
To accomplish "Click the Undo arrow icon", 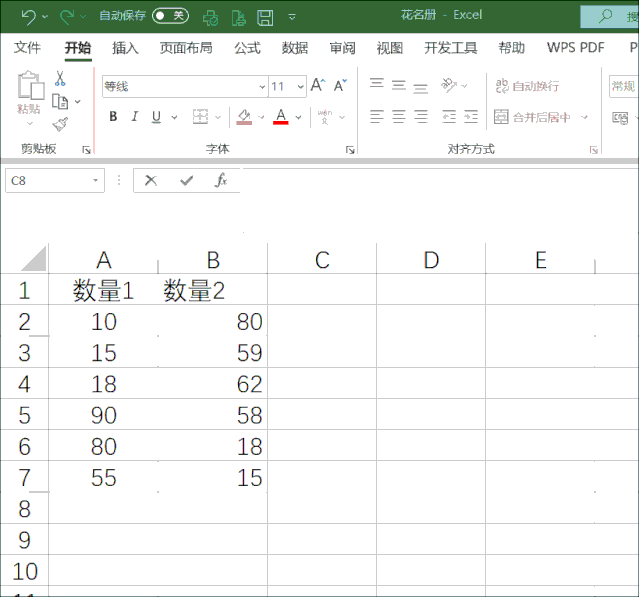I will coord(27,16).
